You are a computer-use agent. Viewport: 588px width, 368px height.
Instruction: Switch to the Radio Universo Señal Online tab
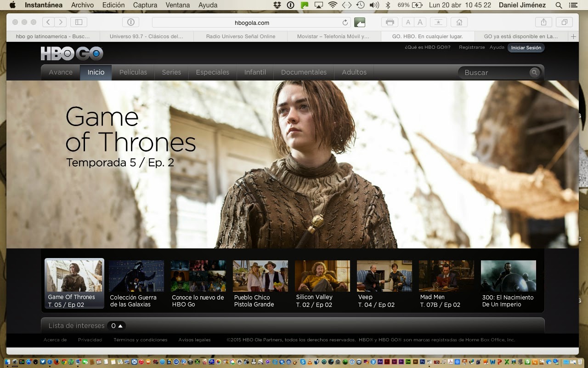click(x=241, y=36)
